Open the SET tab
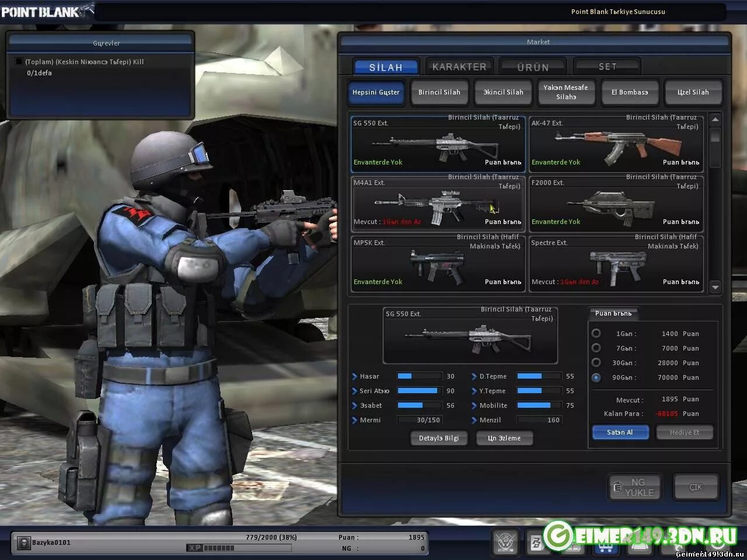747x560 pixels. click(x=607, y=66)
